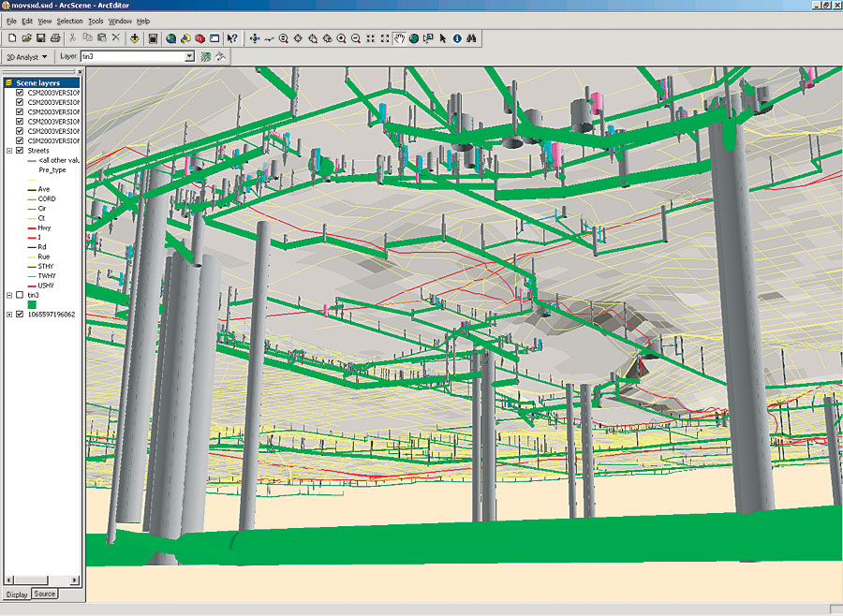The width and height of the screenshot is (843, 616).
Task: Click the 'Ave' legend label
Action: point(43,189)
